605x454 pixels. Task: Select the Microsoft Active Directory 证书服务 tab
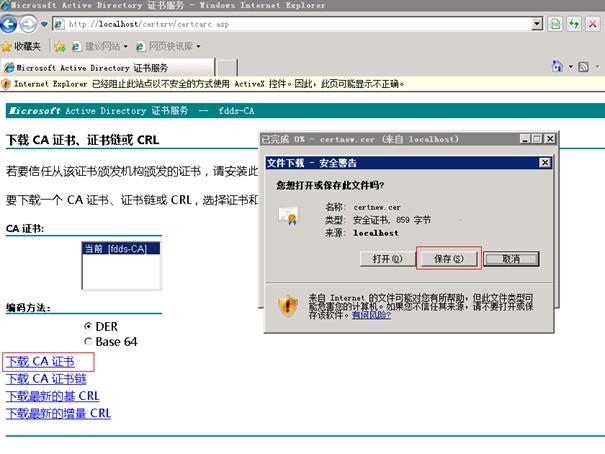tap(108, 68)
